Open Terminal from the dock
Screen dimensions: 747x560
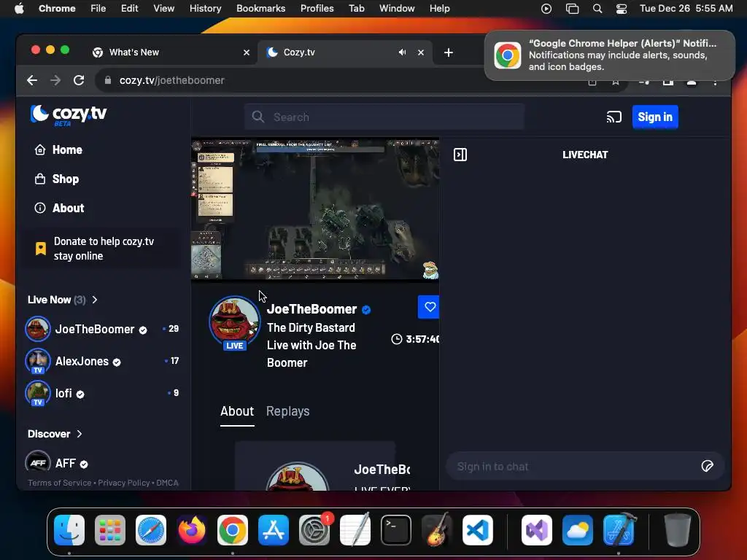396,529
